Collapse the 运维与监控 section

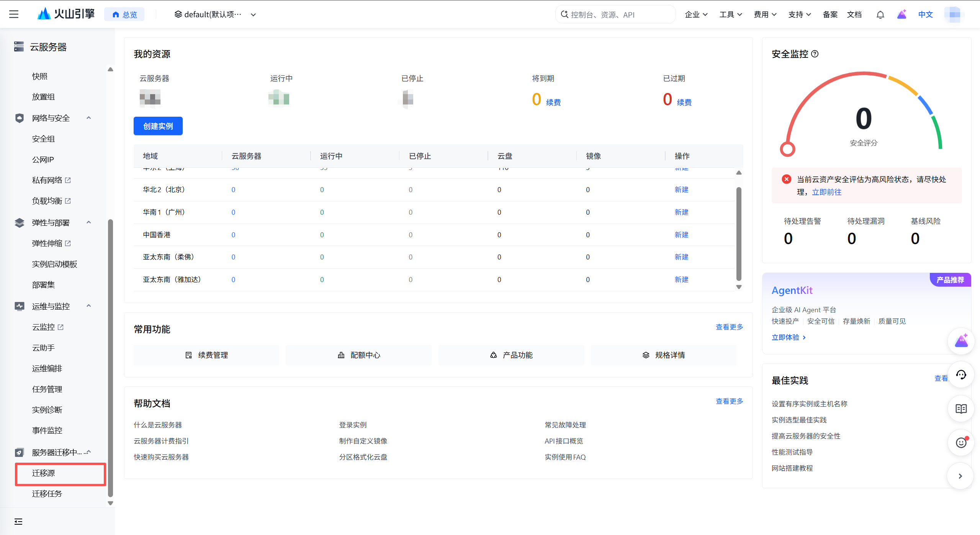point(89,306)
